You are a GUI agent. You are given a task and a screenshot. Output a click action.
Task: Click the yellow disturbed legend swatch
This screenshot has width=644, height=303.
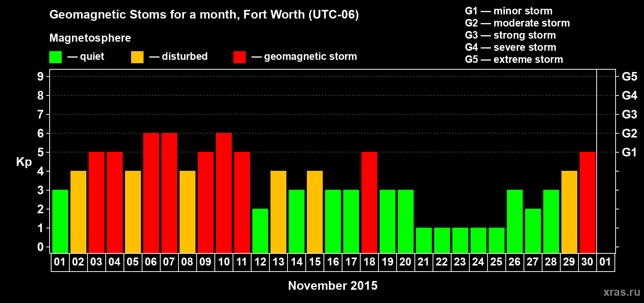pos(137,57)
